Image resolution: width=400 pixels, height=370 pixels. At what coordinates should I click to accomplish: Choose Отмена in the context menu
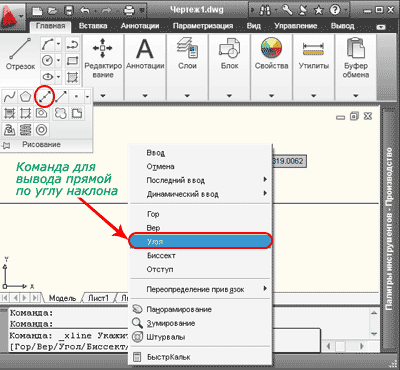201,167
